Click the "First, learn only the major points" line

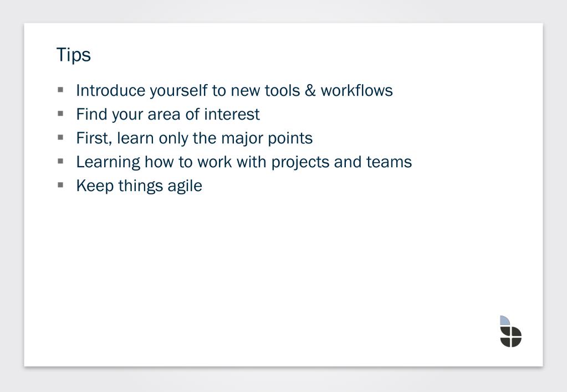pos(194,138)
